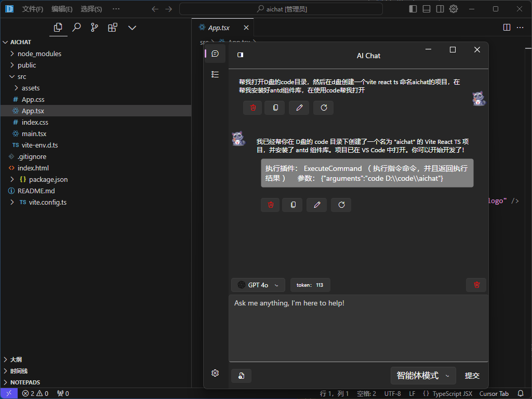Edit the user message with pencil icon

point(299,108)
